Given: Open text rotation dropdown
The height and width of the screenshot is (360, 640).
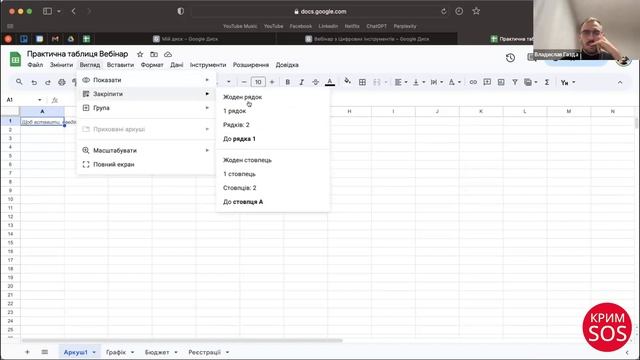Looking at the screenshot, I should point(455,82).
